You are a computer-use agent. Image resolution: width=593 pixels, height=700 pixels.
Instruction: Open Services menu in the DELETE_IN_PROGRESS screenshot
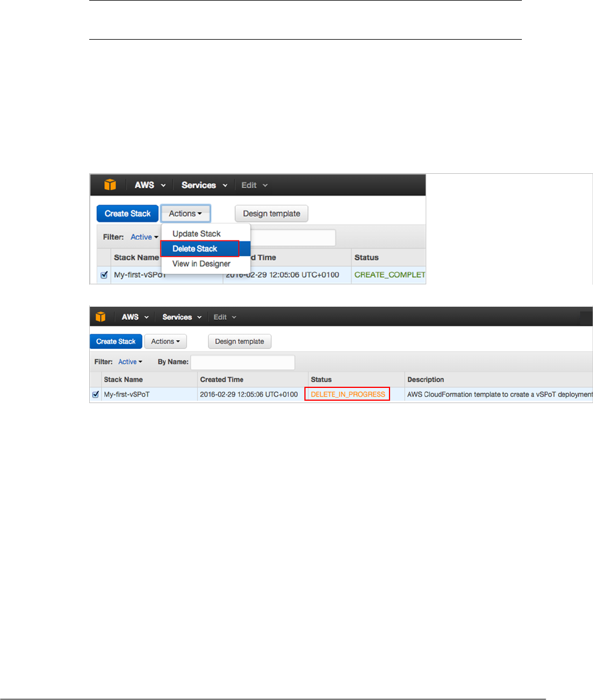click(181, 317)
